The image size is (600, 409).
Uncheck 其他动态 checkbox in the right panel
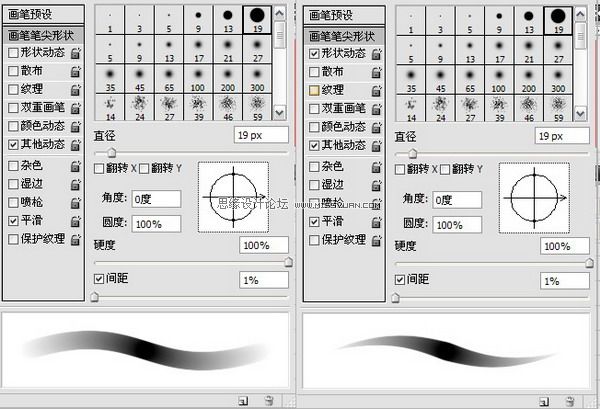pos(313,146)
